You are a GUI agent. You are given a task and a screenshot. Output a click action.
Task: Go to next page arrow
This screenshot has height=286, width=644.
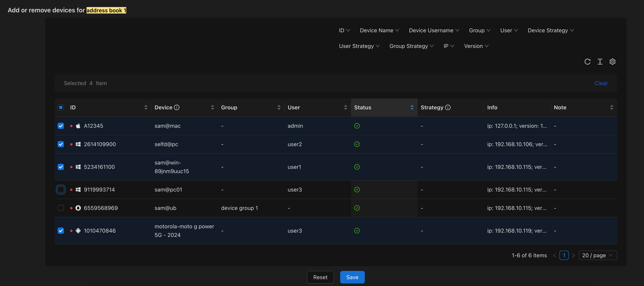(x=573, y=255)
